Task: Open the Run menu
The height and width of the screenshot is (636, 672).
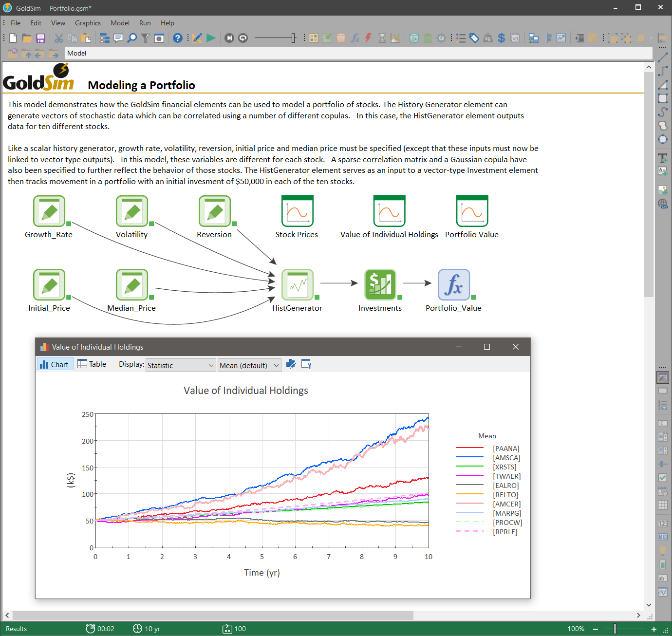Action: point(145,23)
